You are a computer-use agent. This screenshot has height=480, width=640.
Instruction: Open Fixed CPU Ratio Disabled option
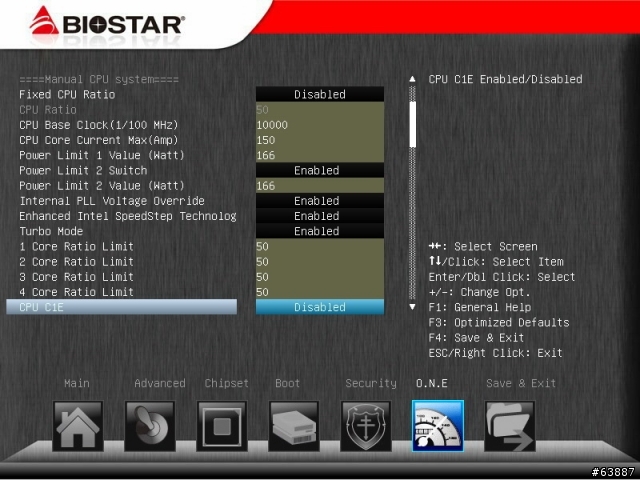click(x=320, y=94)
